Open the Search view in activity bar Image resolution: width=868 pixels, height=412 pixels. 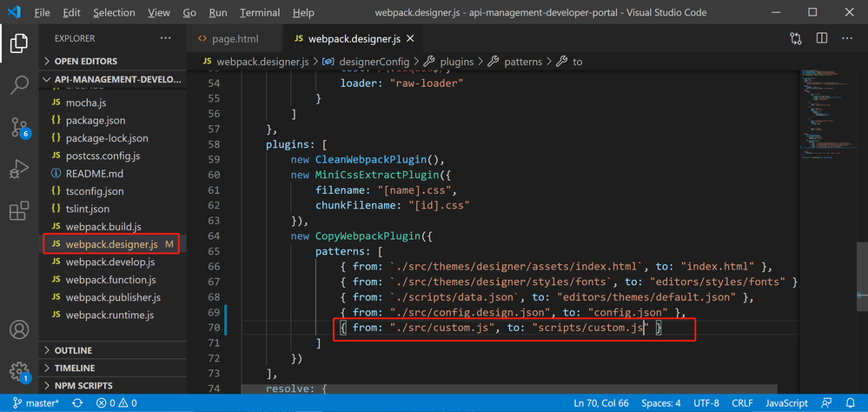[x=19, y=84]
